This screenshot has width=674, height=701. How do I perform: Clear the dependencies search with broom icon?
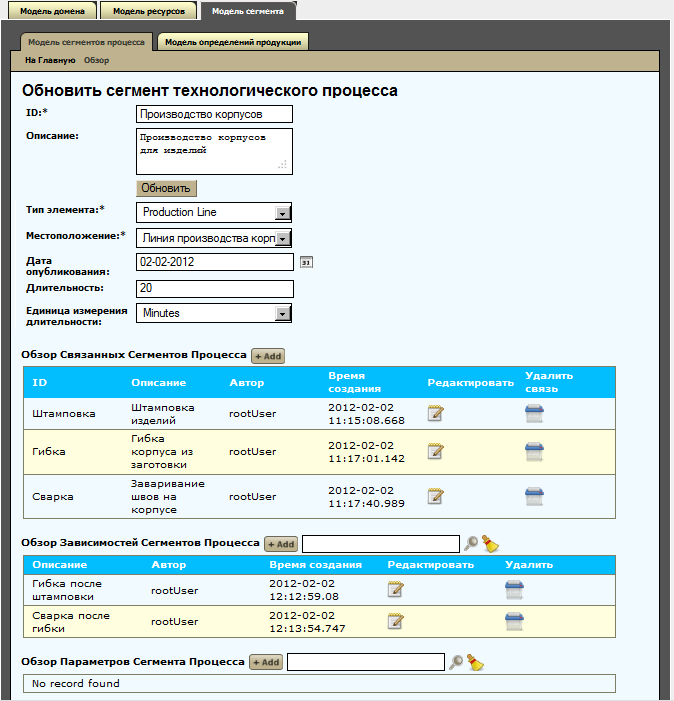click(490, 544)
